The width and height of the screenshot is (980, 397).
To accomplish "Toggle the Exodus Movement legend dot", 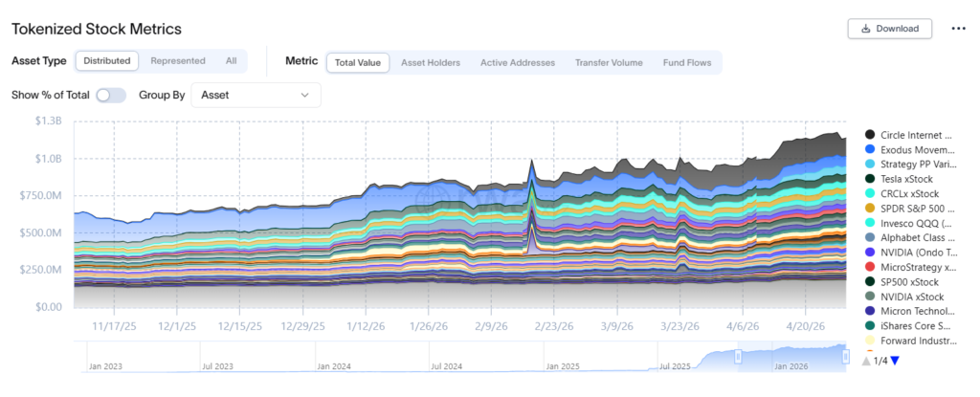I will click(x=869, y=149).
